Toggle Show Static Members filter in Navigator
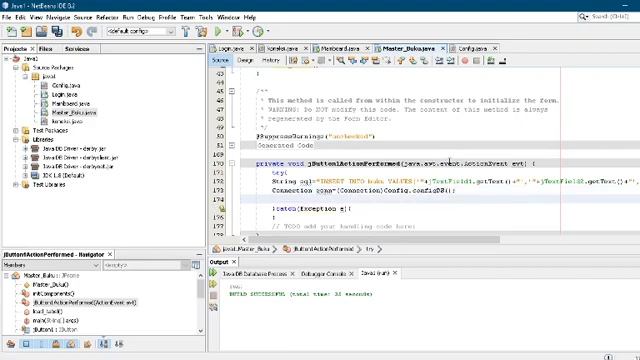The height and width of the screenshot is (360, 640). [41, 344]
